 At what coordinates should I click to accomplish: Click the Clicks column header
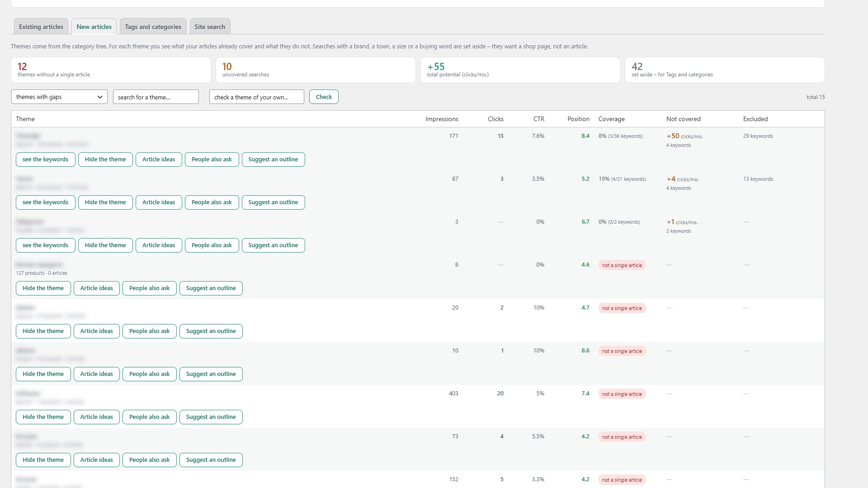495,119
